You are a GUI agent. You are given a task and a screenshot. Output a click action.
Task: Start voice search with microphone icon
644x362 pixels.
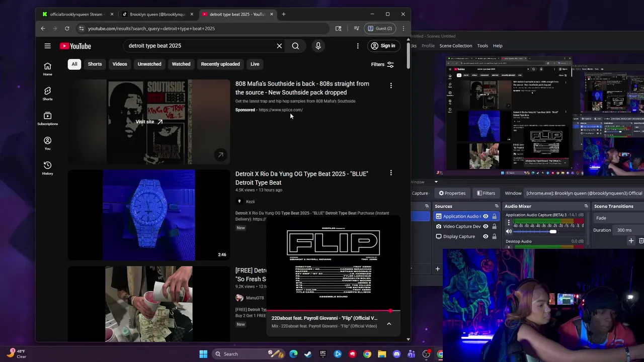(318, 46)
